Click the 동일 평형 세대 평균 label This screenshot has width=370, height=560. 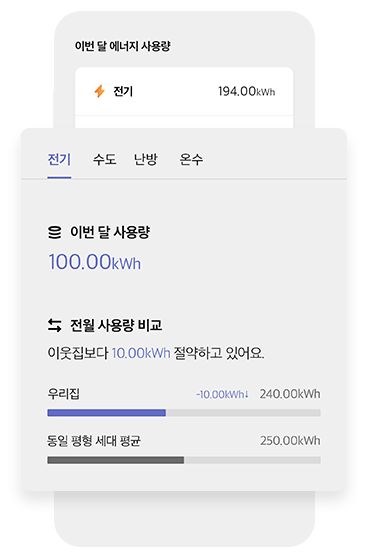coord(94,441)
